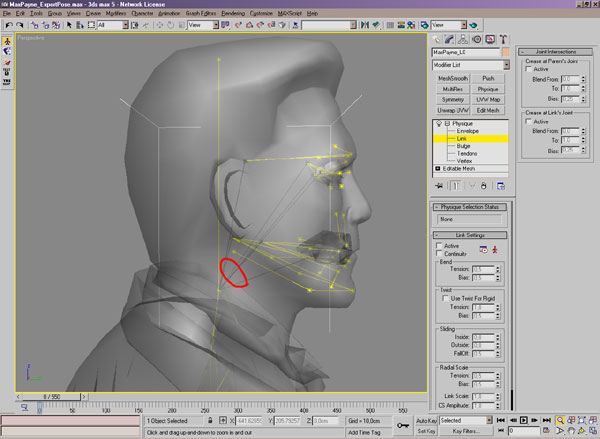Click the object color swatch beside name
The height and width of the screenshot is (439, 600).
[508, 51]
